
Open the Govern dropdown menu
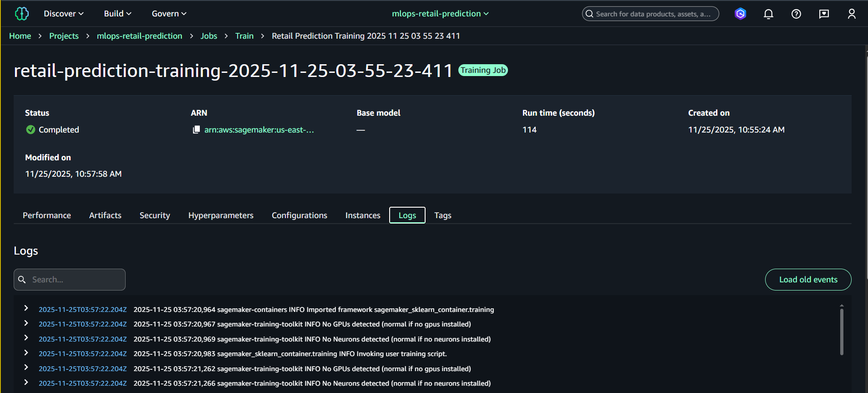pyautogui.click(x=169, y=14)
